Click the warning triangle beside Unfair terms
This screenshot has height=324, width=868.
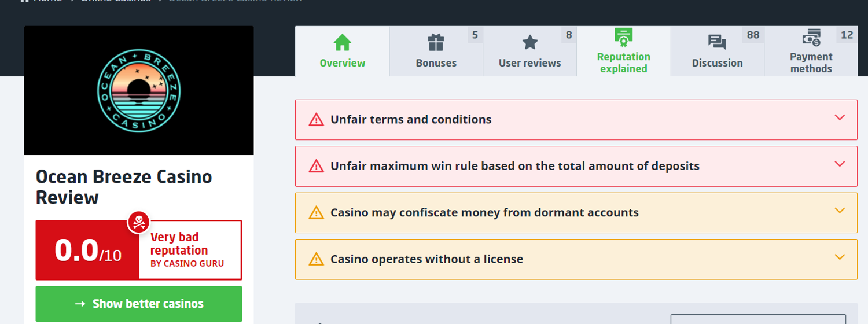coord(316,120)
